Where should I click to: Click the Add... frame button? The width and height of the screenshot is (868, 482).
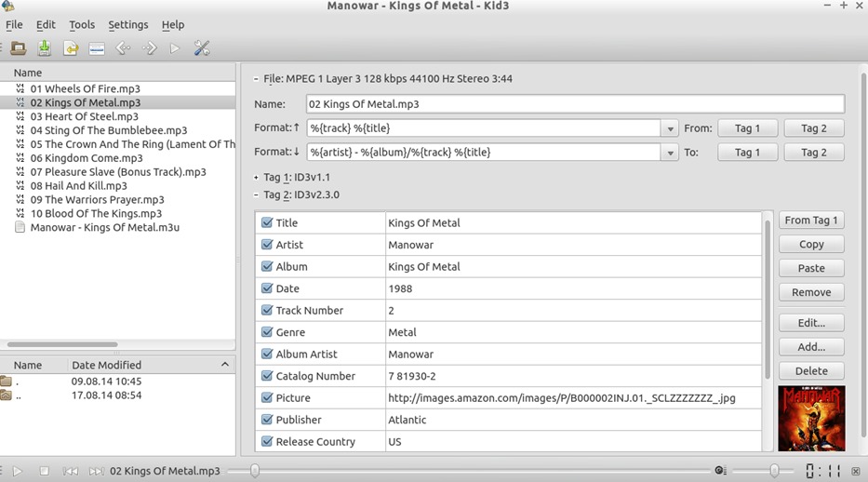tap(811, 347)
